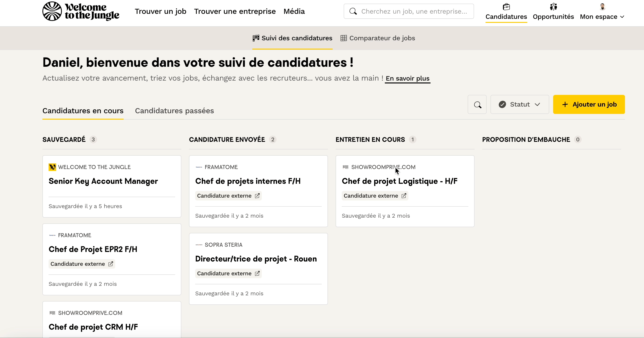Image resolution: width=644 pixels, height=338 pixels.
Task: Open the Comparateur de jobs tab
Action: pos(377,38)
